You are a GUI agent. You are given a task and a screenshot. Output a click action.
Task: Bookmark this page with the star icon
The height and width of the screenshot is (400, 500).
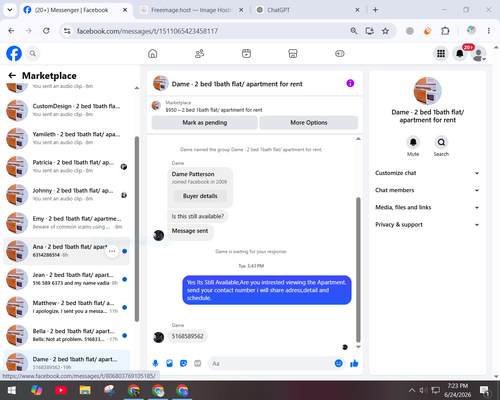point(385,31)
